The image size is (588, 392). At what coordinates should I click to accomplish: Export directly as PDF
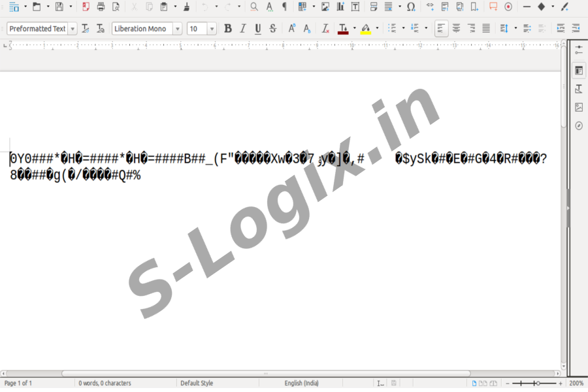tap(86, 7)
